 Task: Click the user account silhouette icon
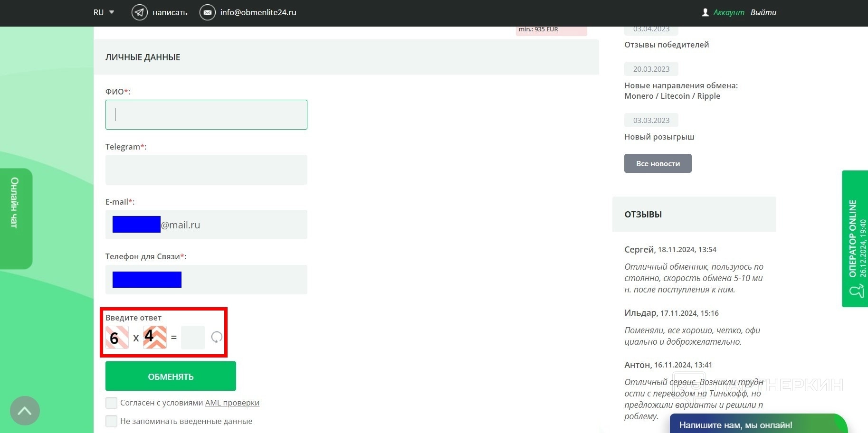coord(706,12)
